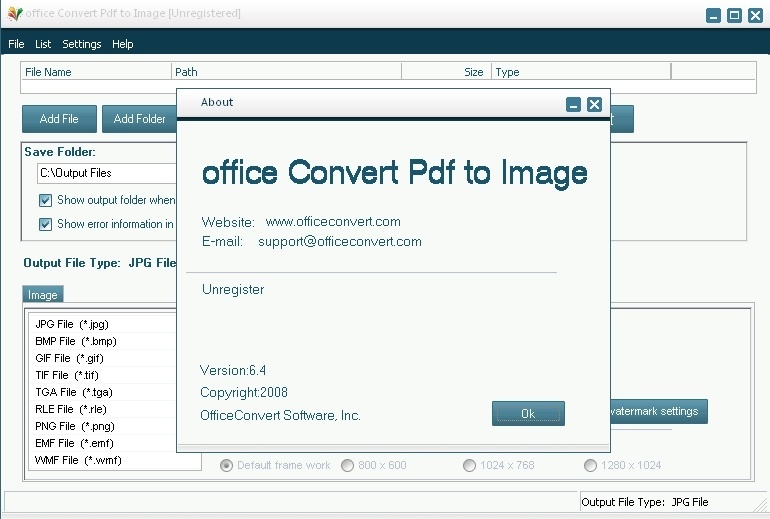
Task: Sort by Type column header
Action: click(x=581, y=72)
